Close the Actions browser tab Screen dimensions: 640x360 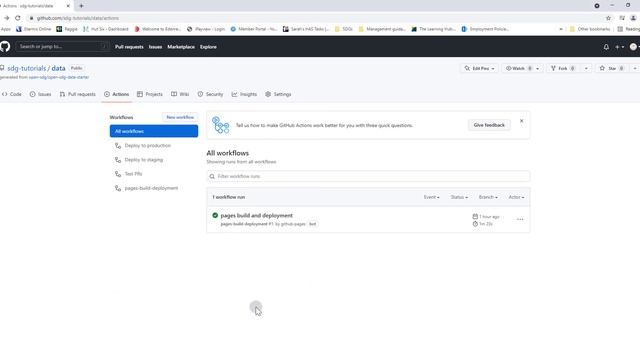[68, 6]
